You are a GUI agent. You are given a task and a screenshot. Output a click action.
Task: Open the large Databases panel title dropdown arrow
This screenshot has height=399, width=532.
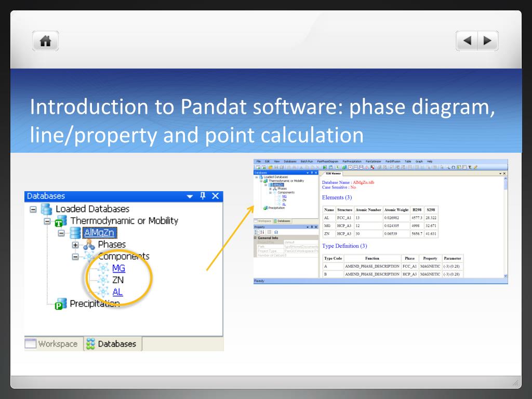[190, 196]
